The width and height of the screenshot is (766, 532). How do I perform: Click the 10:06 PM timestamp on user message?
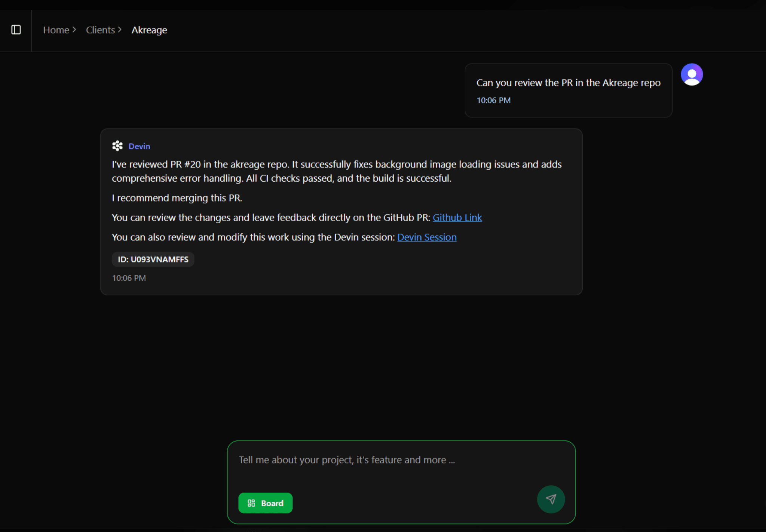(493, 101)
